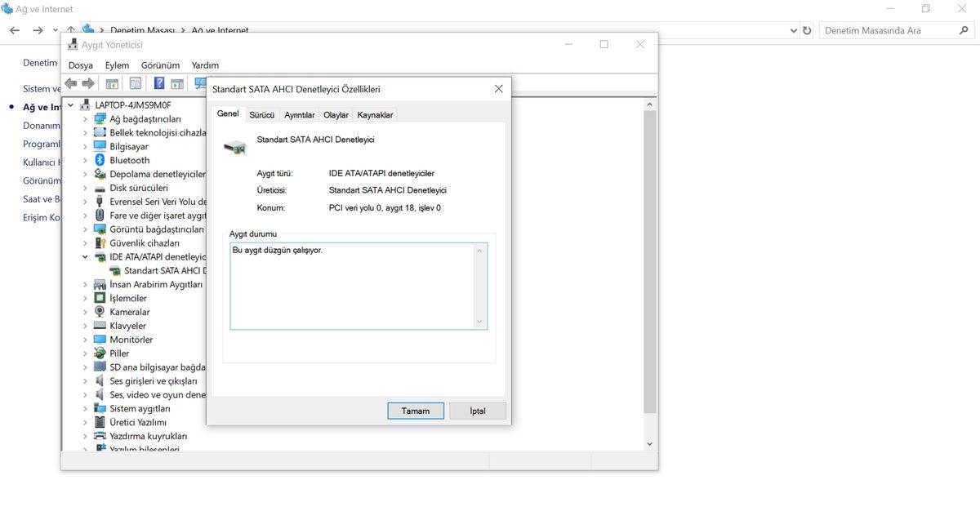
Task: Expand the Disk sürücüleri tree node
Action: coord(85,188)
